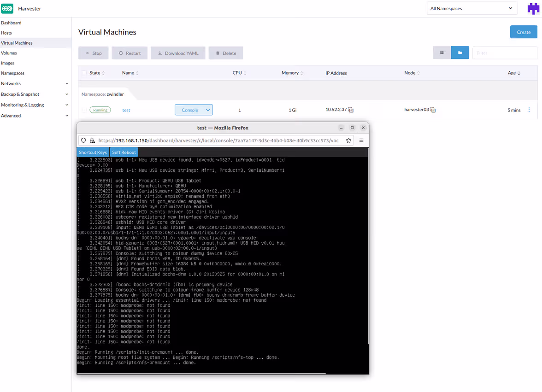Open the test virtual machine link
The width and height of the screenshot is (542, 392).
(x=126, y=110)
